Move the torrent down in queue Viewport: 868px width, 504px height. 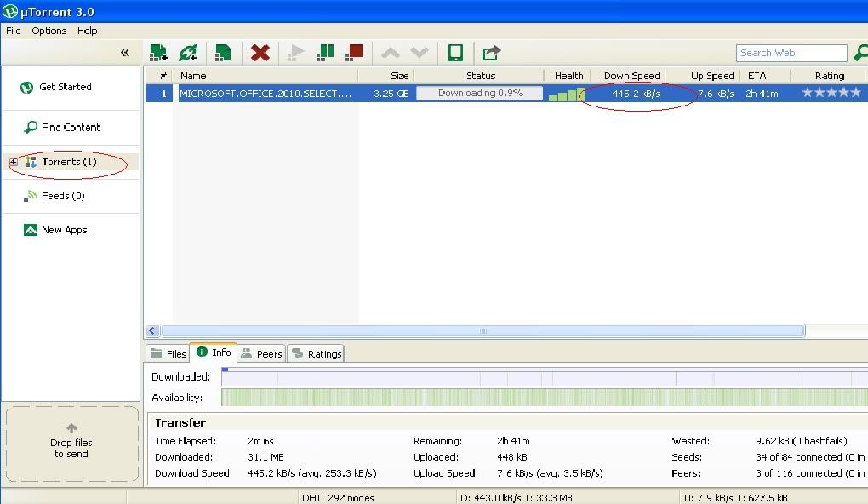(x=419, y=53)
